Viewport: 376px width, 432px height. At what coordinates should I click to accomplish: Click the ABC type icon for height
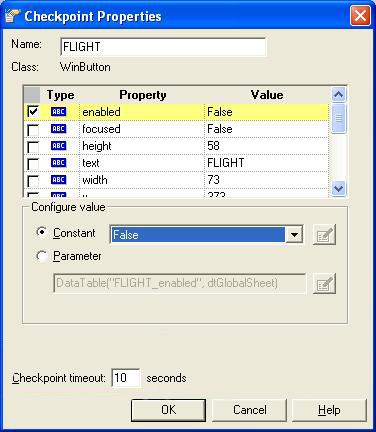[x=58, y=146]
